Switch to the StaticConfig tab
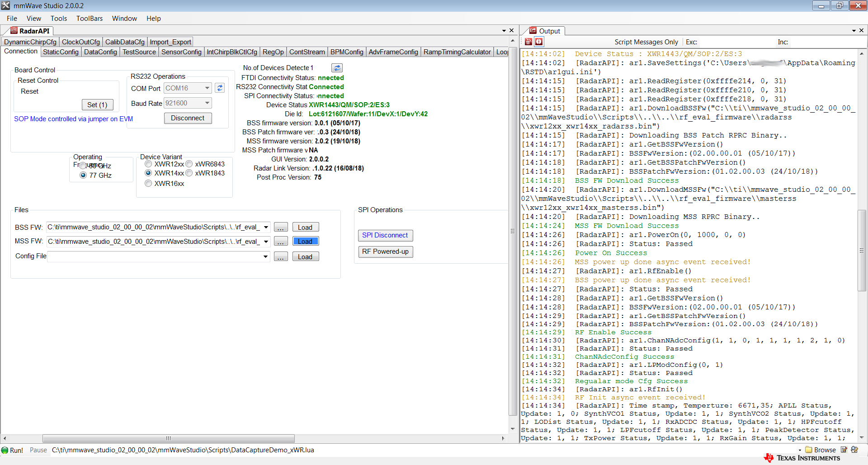Image resolution: width=868 pixels, height=465 pixels. [61, 52]
